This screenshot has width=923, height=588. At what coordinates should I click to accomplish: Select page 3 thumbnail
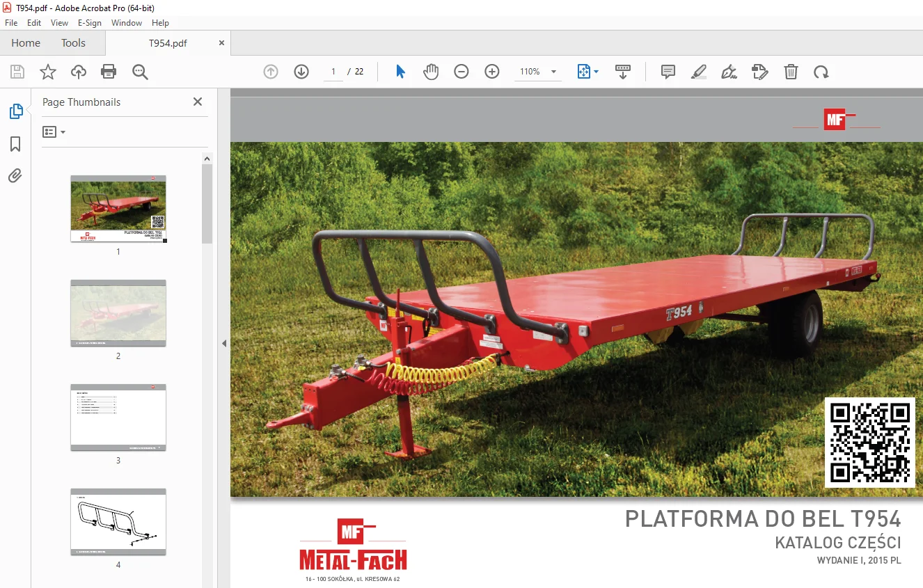(118, 418)
